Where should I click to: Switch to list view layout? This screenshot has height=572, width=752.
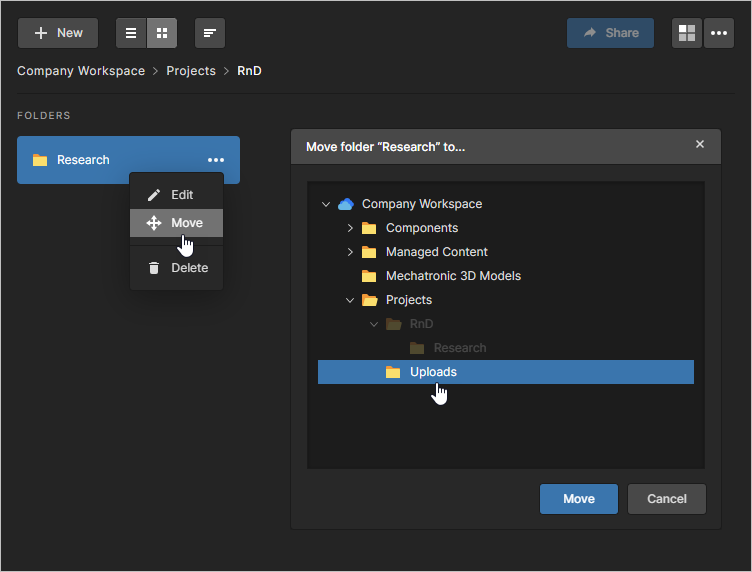click(131, 33)
